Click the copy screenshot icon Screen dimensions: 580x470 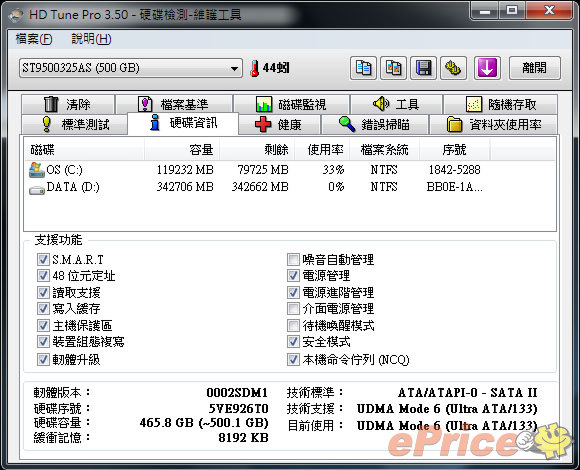click(x=393, y=68)
